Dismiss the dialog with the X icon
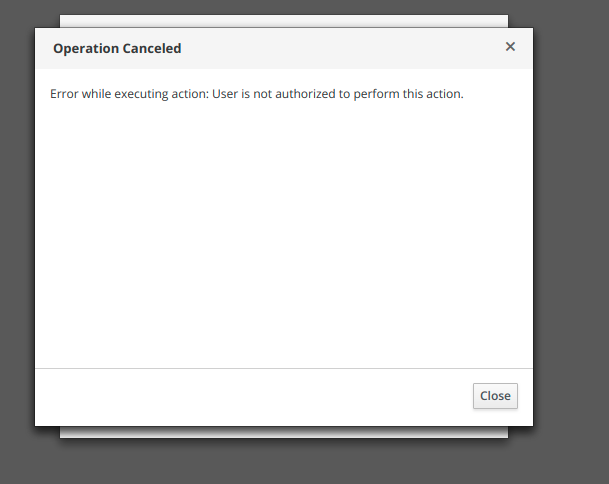Screen dimensions: 609x484 510,47
